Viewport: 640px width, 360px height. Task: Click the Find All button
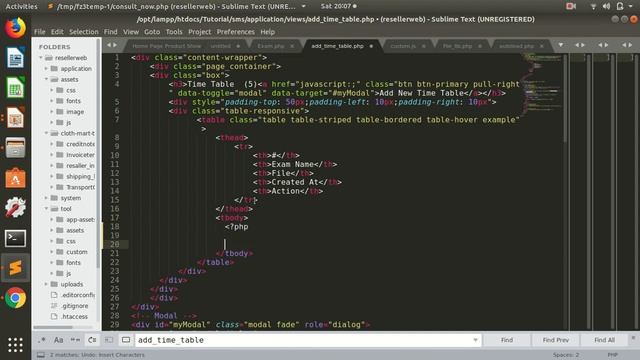(x=604, y=340)
